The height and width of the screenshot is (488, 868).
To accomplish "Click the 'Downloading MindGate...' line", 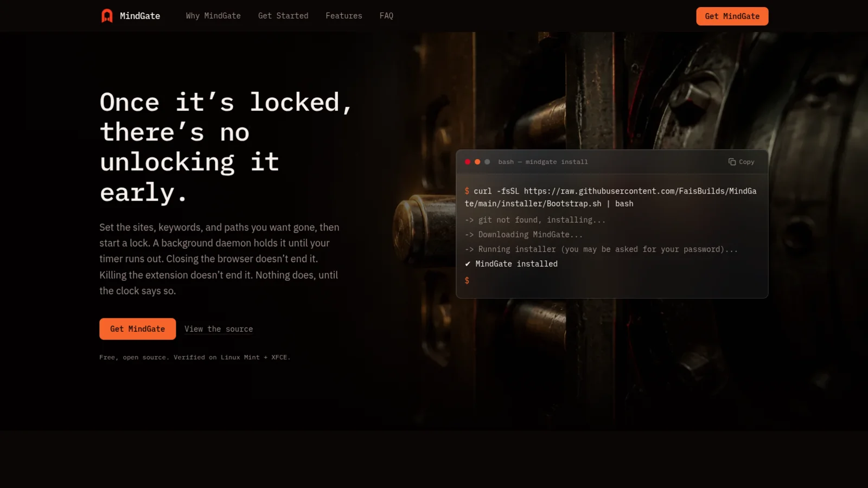I will click(524, 234).
